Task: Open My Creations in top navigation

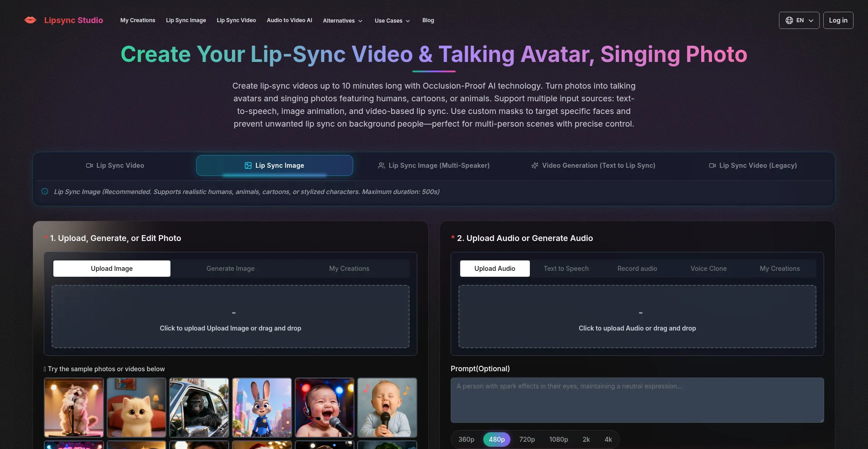Action: tap(137, 20)
